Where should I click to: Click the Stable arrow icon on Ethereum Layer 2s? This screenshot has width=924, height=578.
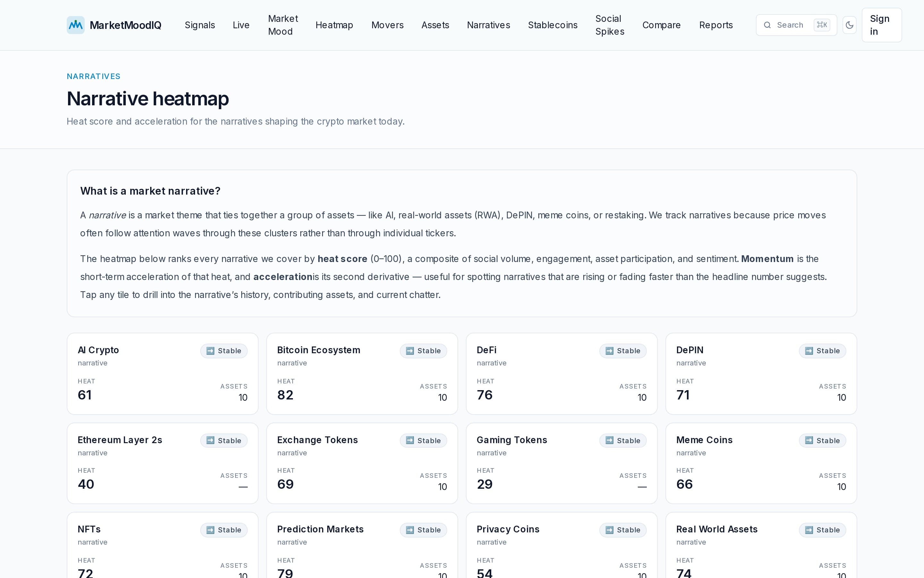point(210,440)
